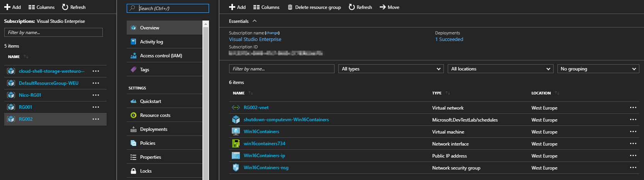The height and width of the screenshot is (180, 644).
Task: Open Nico-RG01 resource group
Action: pyautogui.click(x=30, y=95)
